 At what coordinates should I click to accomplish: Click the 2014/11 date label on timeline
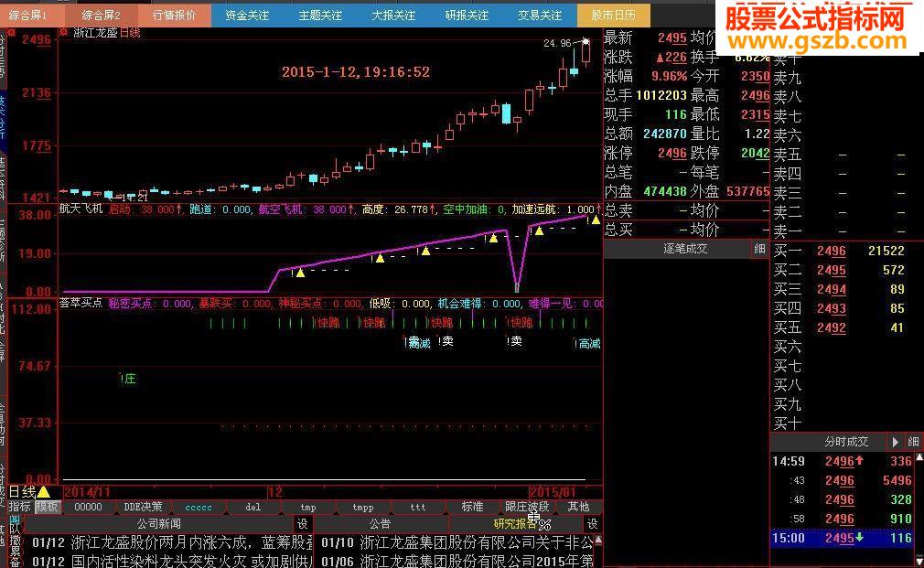[87, 492]
